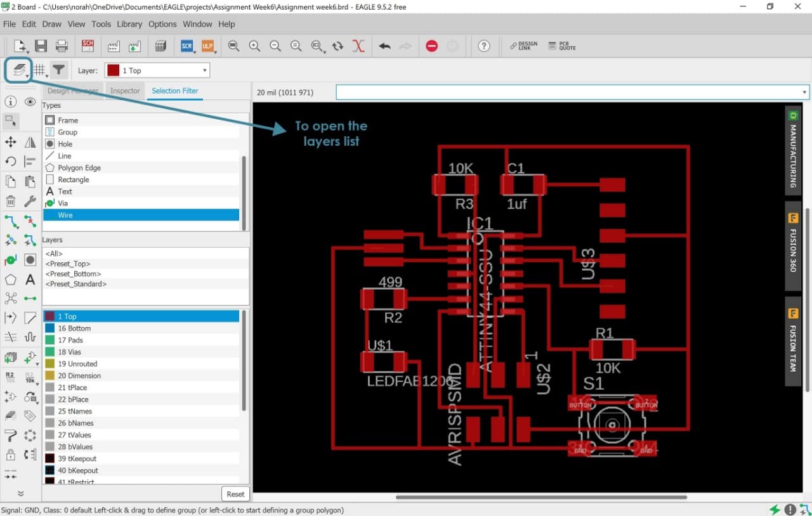Click the canvas horizontal scrollbar
This screenshot has width=812, height=516.
click(x=542, y=497)
